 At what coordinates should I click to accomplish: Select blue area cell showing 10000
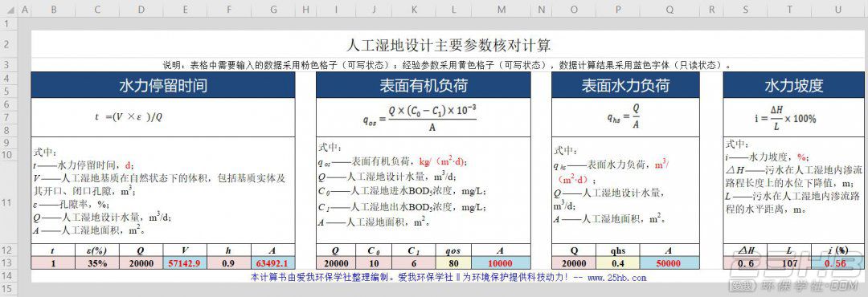pyautogui.click(x=501, y=263)
